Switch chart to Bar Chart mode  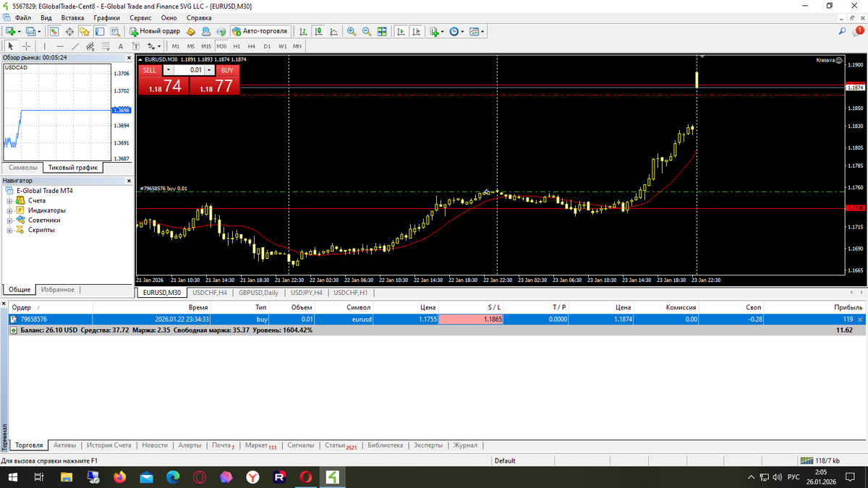pyautogui.click(x=303, y=31)
